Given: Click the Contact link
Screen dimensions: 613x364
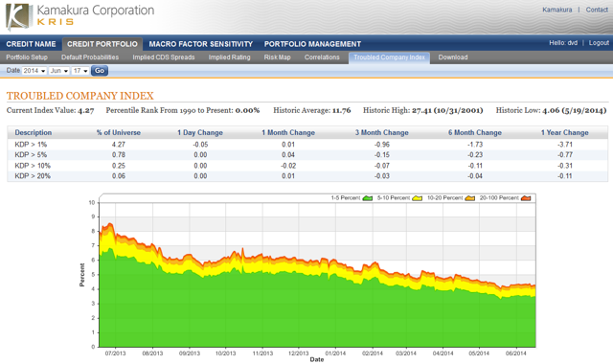Looking at the screenshot, I should pos(597,10).
